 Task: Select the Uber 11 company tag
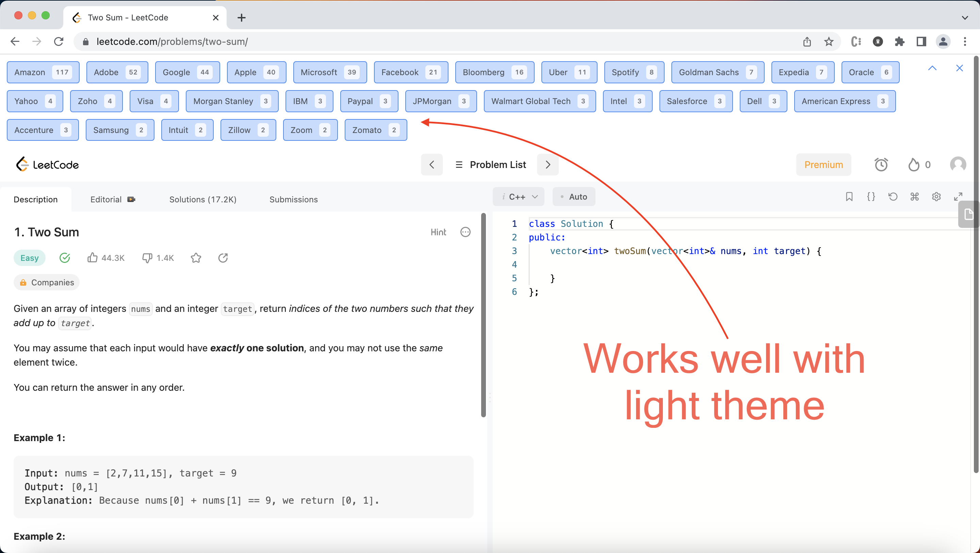click(x=569, y=72)
